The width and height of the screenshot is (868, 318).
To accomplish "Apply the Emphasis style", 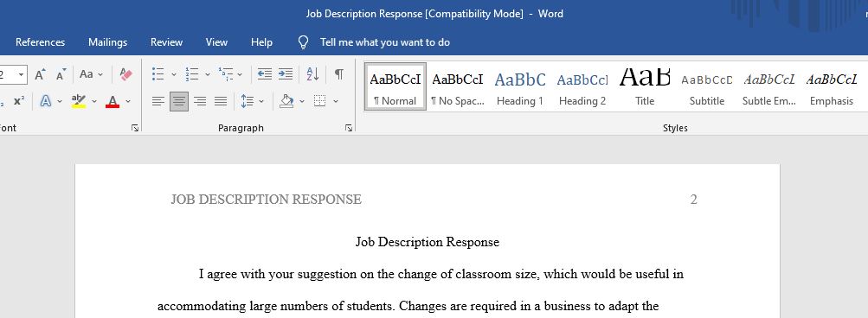I will click(x=832, y=86).
